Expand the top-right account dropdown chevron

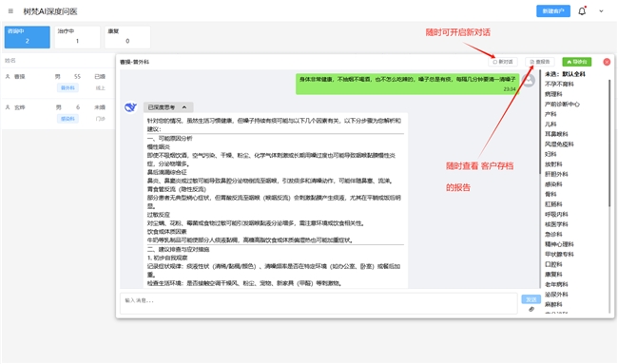tap(601, 11)
